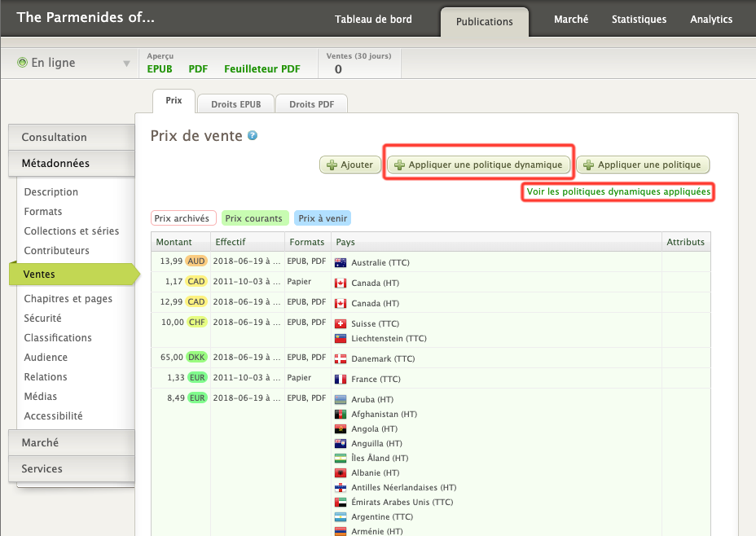Image resolution: width=756 pixels, height=536 pixels.
Task: Open Voir les politiques dynamiques appliquées link
Action: pyautogui.click(x=618, y=191)
